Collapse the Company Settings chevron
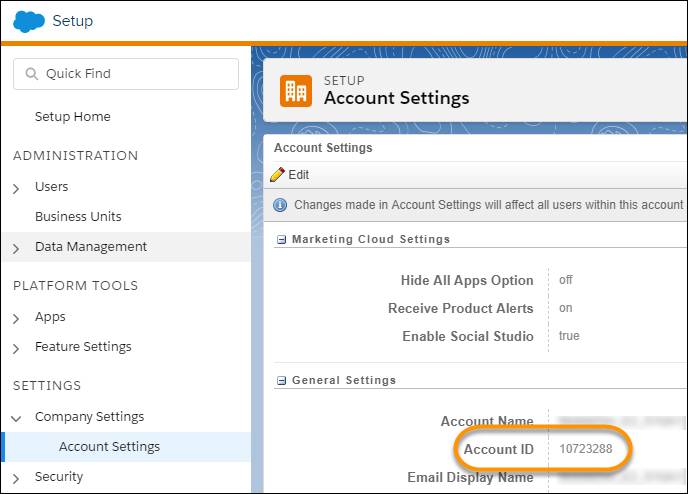This screenshot has height=494, width=688. (16, 419)
